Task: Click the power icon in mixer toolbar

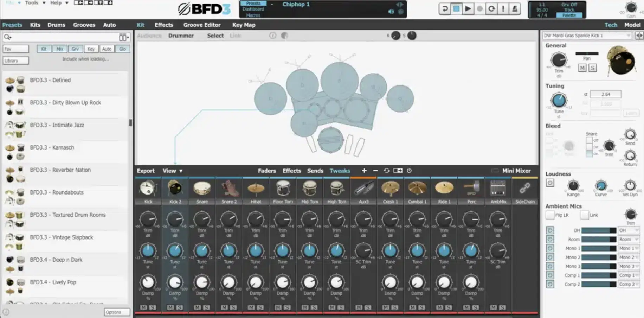Action: (x=409, y=171)
